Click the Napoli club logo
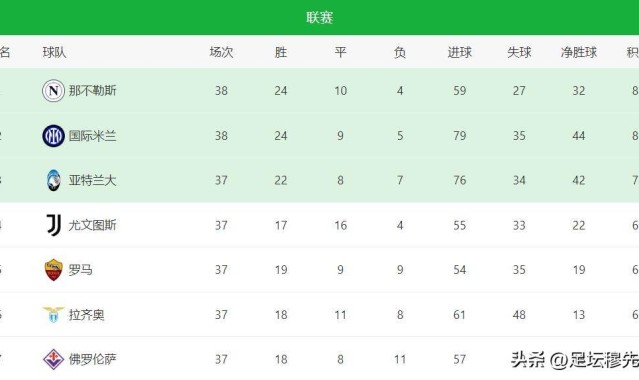639x380 pixels. click(x=53, y=91)
